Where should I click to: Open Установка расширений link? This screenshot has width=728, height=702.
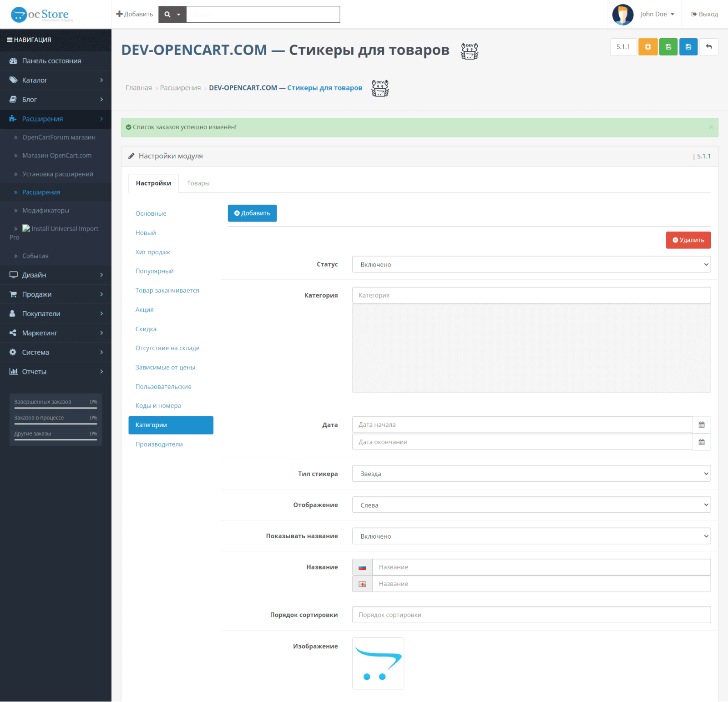point(56,174)
